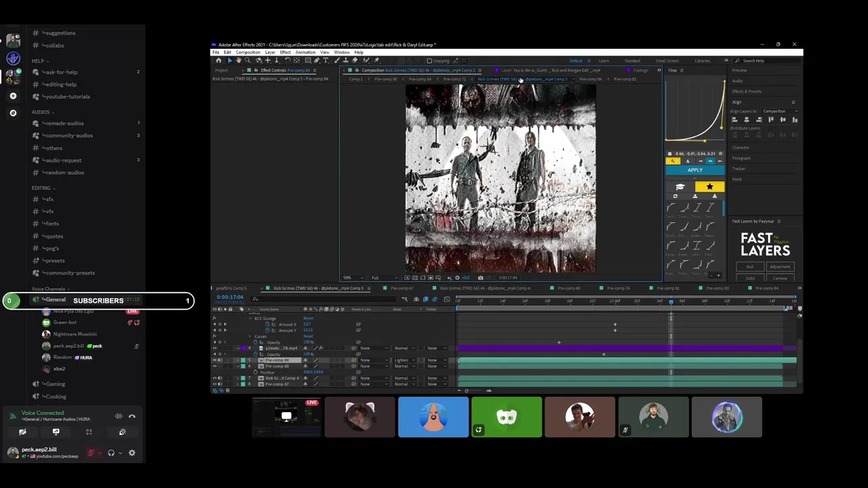Hide the Pre-comp 68 layer with eye
The width and height of the screenshot is (868, 488).
tap(214, 366)
